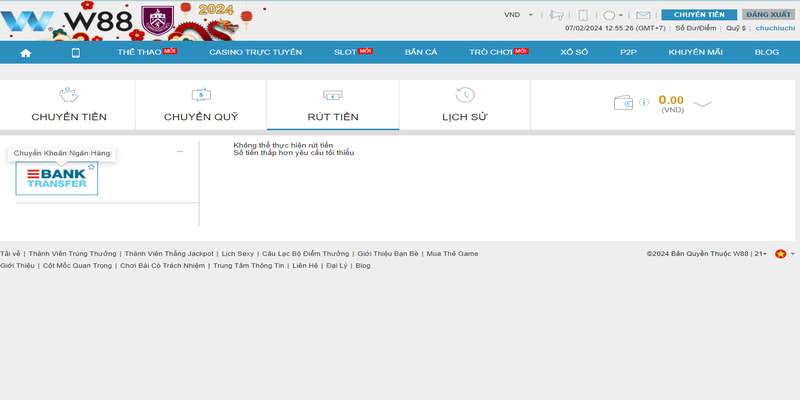Open the Chuyển Quỹ tab
The width and height of the screenshot is (800, 400).
tap(201, 105)
